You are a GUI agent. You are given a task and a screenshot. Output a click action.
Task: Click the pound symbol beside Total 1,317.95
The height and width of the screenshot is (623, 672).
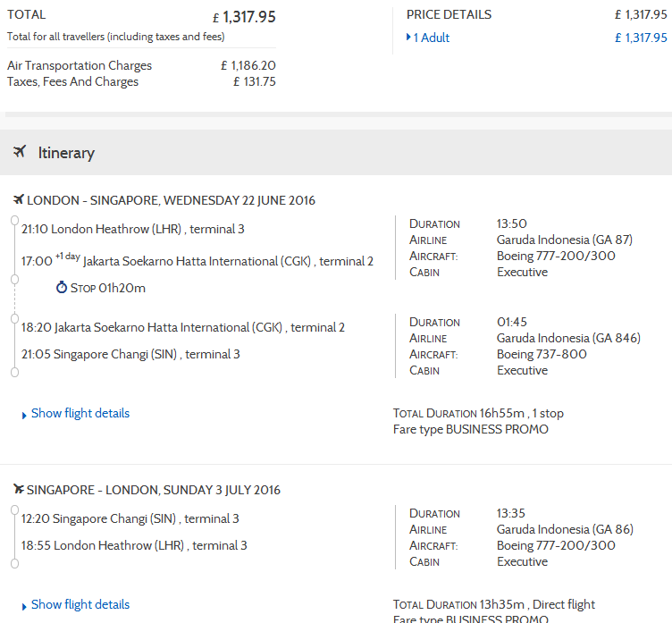click(x=215, y=17)
